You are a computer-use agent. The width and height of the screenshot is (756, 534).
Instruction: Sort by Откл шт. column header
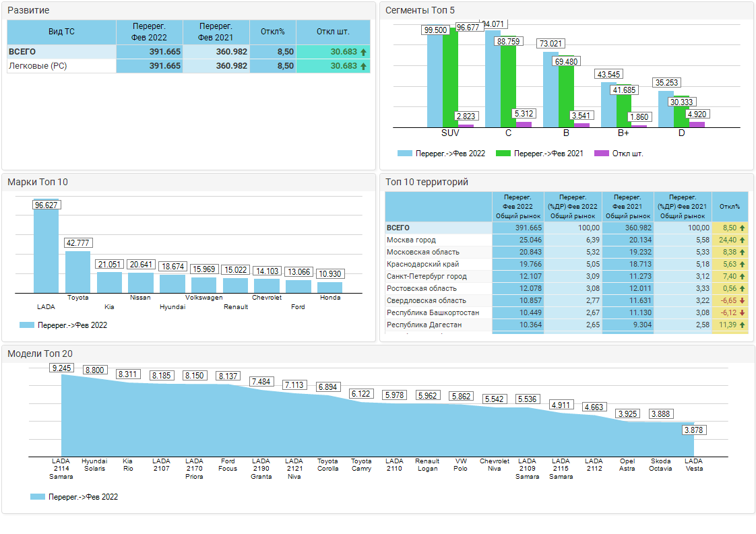click(x=333, y=32)
